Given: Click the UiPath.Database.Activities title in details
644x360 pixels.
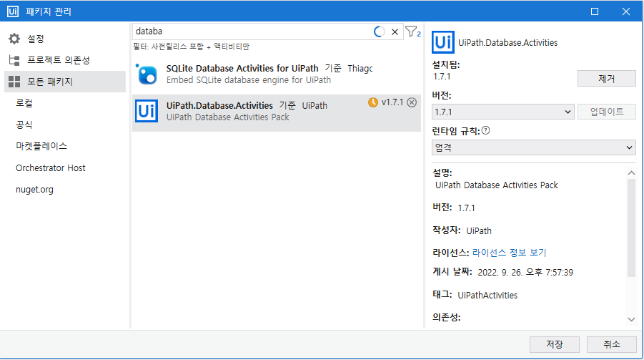Looking at the screenshot, I should tap(507, 43).
